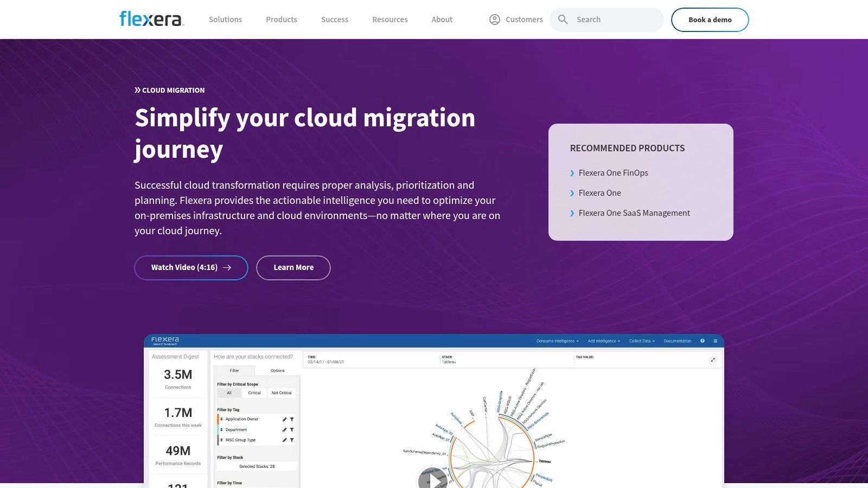
Task: Click the AutoSchemaDependency_01 chart label
Action: [x=424, y=452]
